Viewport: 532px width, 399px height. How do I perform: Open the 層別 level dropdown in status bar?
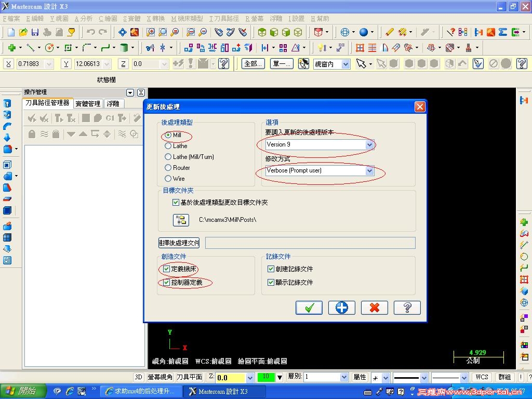[344, 377]
